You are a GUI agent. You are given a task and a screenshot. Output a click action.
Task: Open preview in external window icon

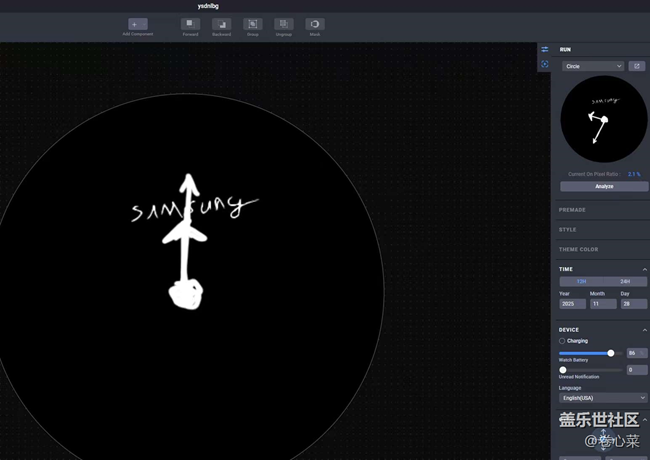click(x=636, y=66)
